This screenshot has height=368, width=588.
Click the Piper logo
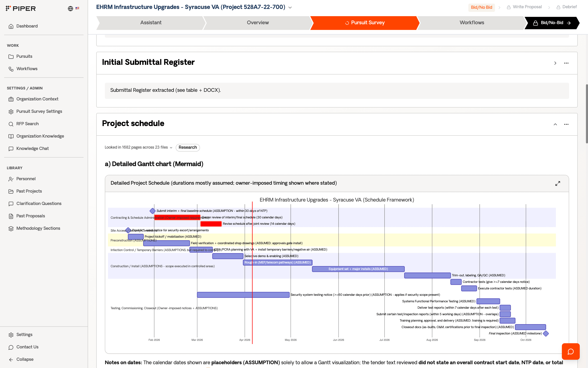click(21, 9)
